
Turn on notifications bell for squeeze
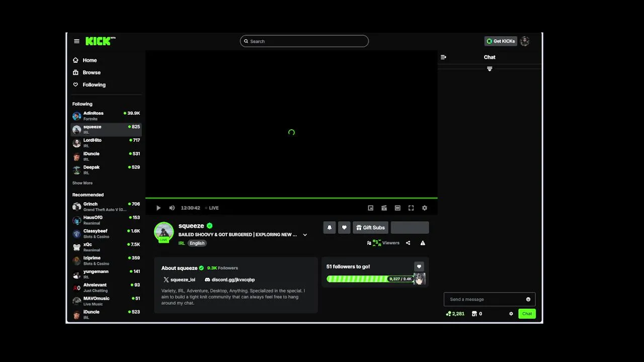330,228
